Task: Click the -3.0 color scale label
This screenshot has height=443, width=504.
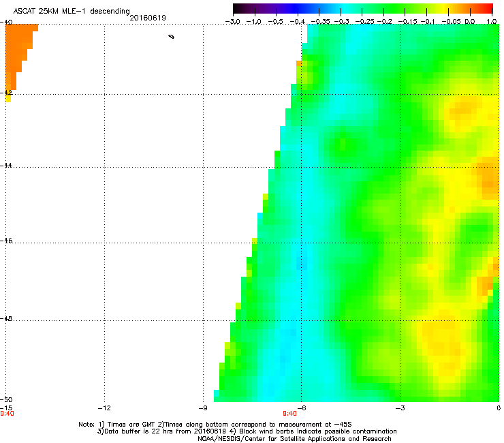Action: pos(232,22)
